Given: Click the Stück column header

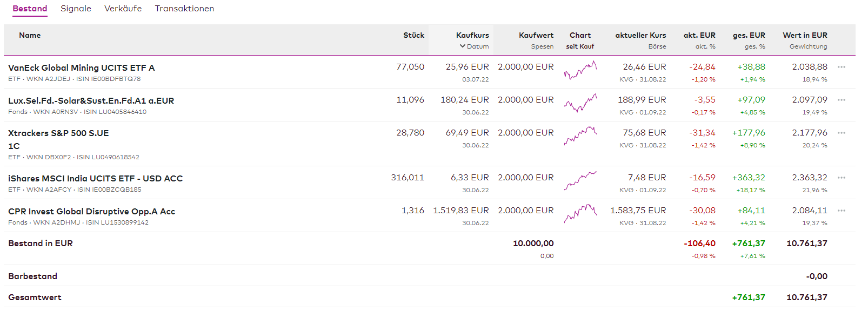Looking at the screenshot, I should click(x=413, y=35).
